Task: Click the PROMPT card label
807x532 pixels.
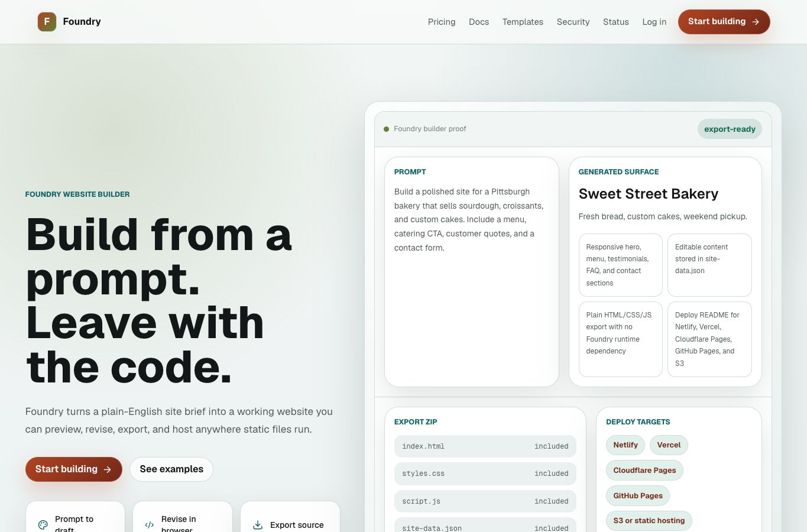Action: pos(410,172)
